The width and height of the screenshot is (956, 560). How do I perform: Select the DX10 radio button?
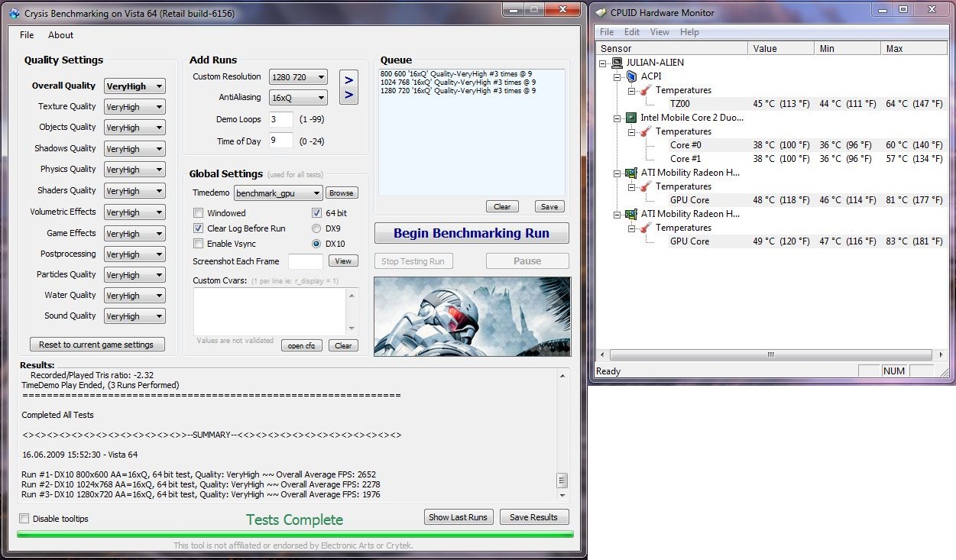[316, 244]
